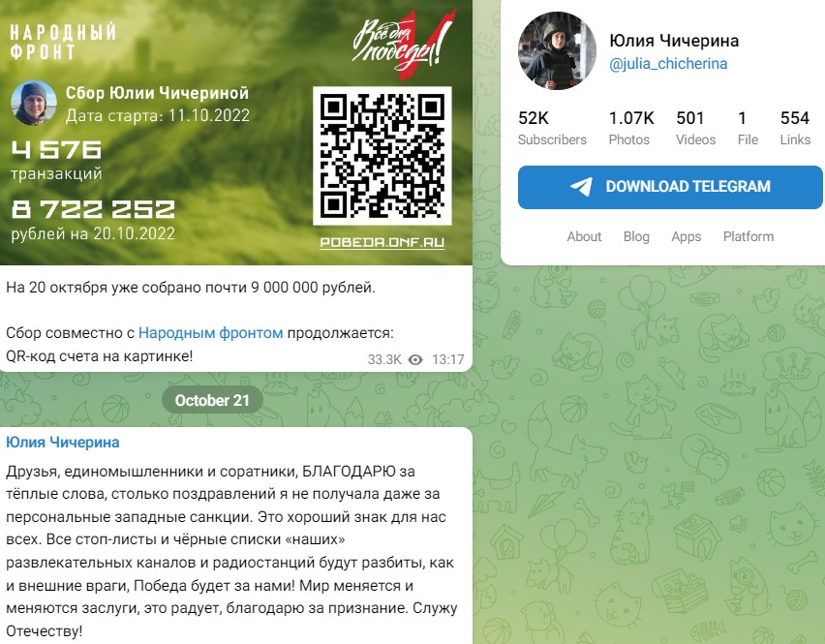Open the Apps footer link

click(687, 236)
